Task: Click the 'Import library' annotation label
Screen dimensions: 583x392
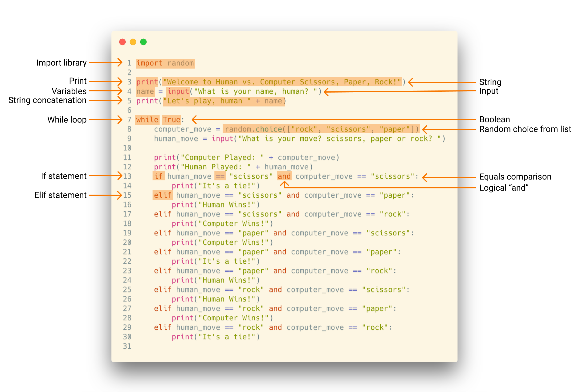Action: click(x=61, y=63)
